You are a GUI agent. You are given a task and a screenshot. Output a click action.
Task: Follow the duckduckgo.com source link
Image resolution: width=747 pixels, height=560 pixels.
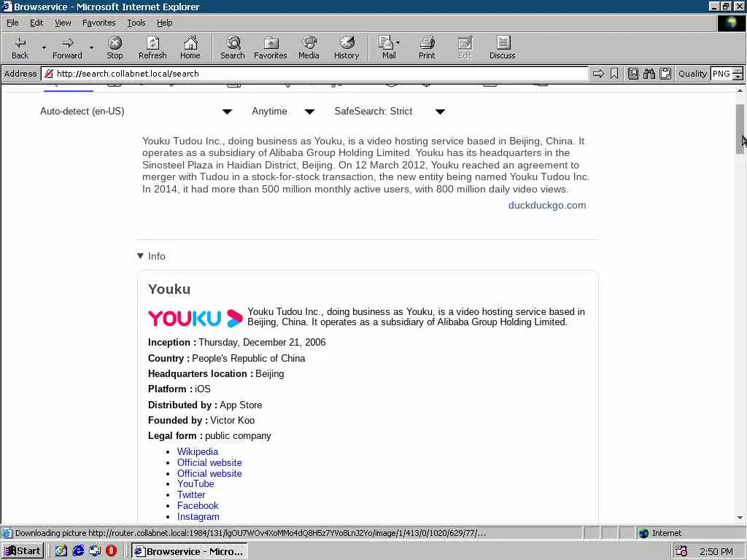[547, 205]
